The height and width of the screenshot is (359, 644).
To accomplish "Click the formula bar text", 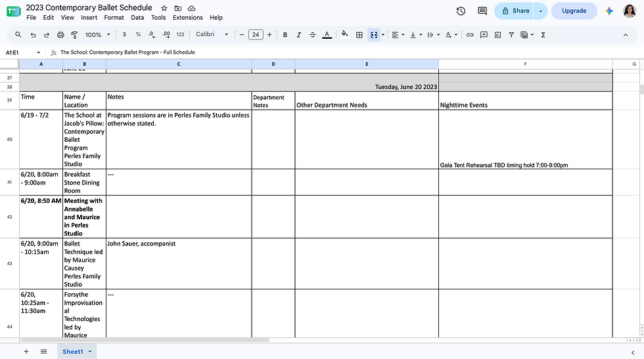I will pos(127,53).
